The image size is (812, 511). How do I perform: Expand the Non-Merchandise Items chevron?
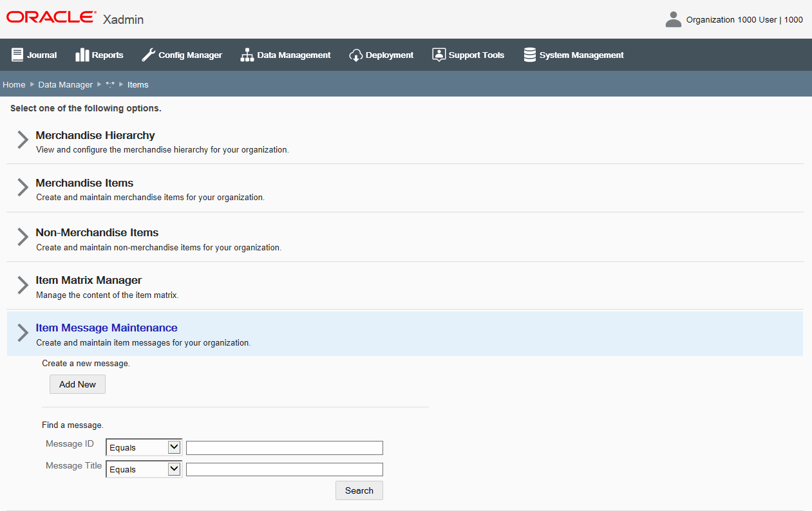pyautogui.click(x=23, y=237)
